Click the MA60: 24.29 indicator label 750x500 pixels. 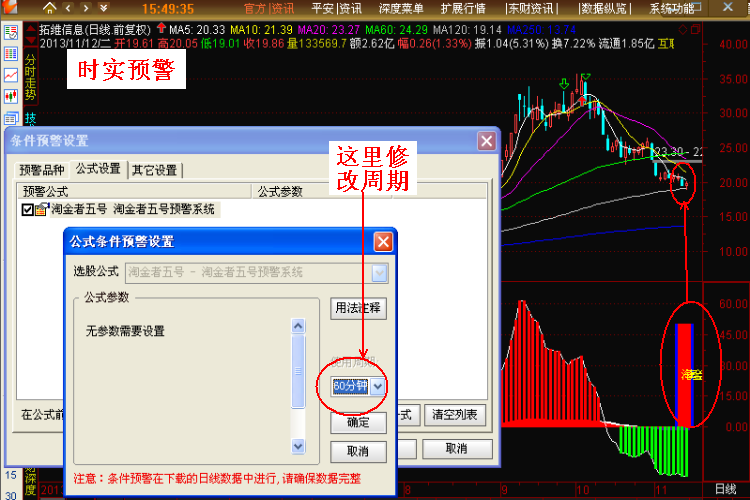(x=396, y=30)
